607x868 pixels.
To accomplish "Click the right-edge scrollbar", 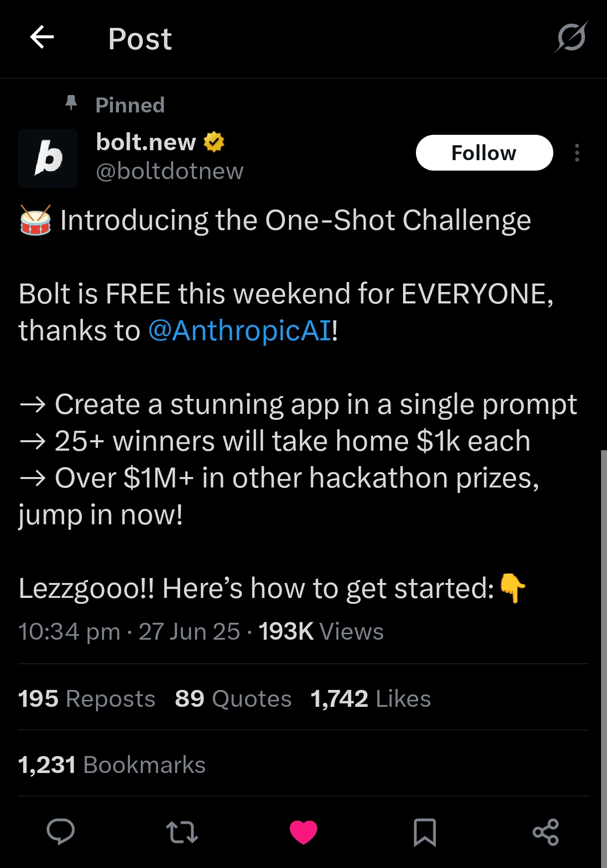I will coord(604,647).
